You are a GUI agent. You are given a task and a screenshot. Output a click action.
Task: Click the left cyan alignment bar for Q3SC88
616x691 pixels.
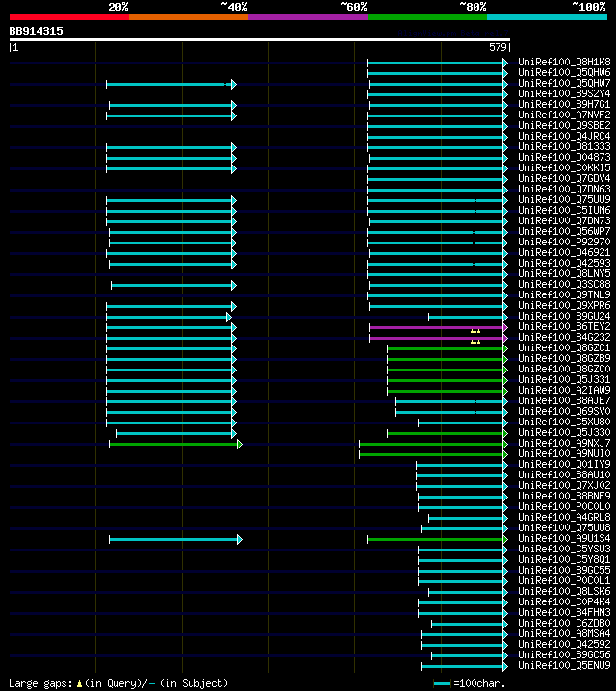click(173, 285)
